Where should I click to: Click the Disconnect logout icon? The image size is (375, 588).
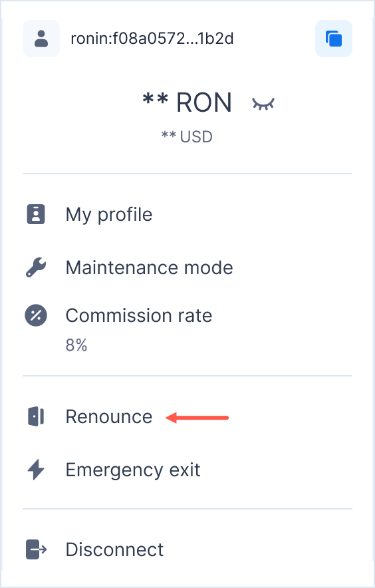pos(36,549)
